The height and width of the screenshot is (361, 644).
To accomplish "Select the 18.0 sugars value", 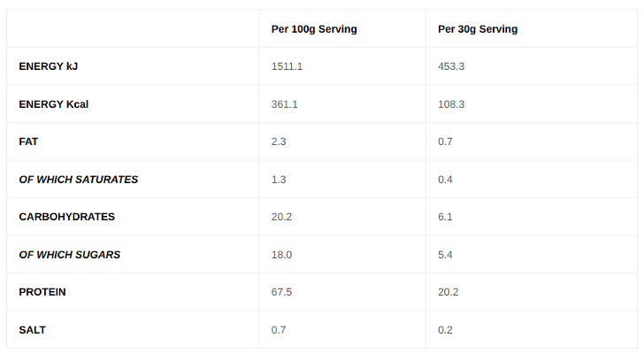I will coord(281,255).
